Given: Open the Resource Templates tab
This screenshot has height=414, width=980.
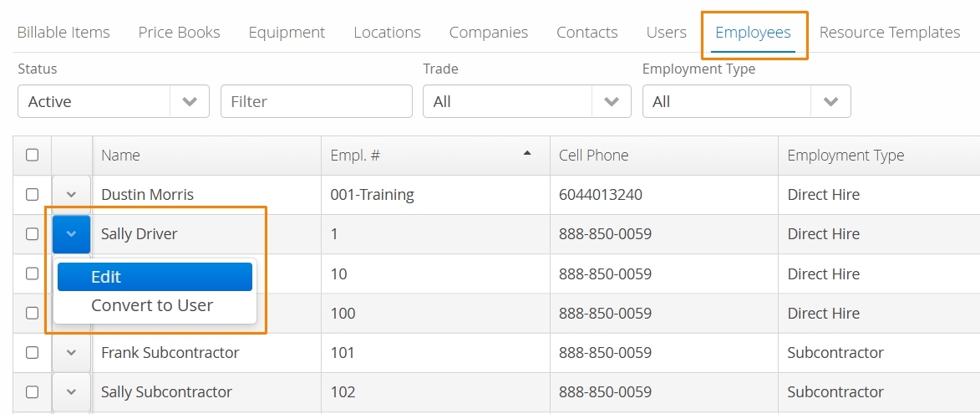Looking at the screenshot, I should (890, 33).
